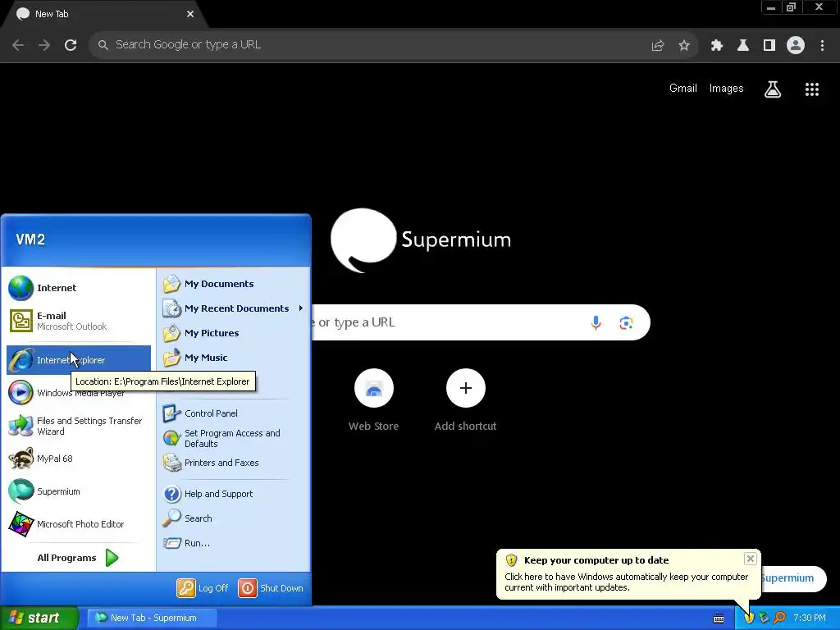Open Search from Start menu
Image resolution: width=840 pixels, height=630 pixels.
coord(233,518)
